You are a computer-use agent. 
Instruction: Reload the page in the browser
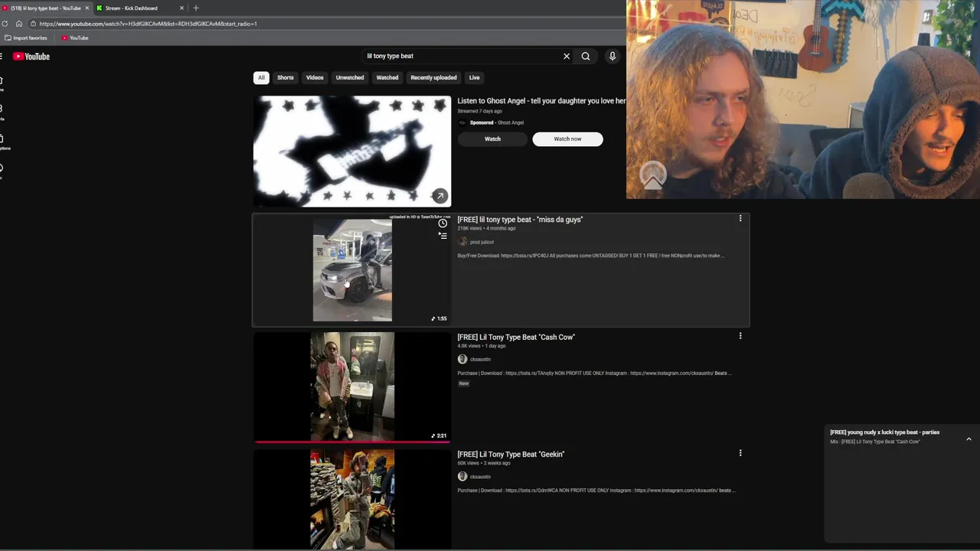coord(5,24)
